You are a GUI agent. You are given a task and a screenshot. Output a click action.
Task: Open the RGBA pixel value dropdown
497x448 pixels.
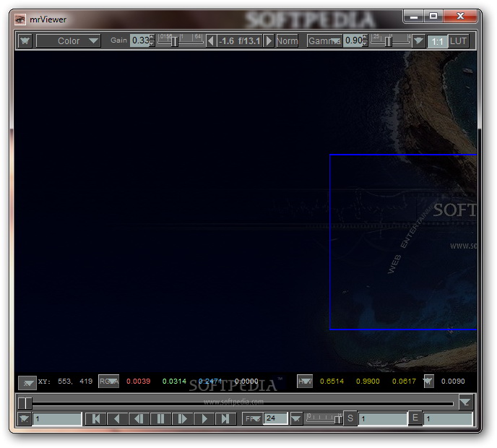pyautogui.click(x=108, y=381)
